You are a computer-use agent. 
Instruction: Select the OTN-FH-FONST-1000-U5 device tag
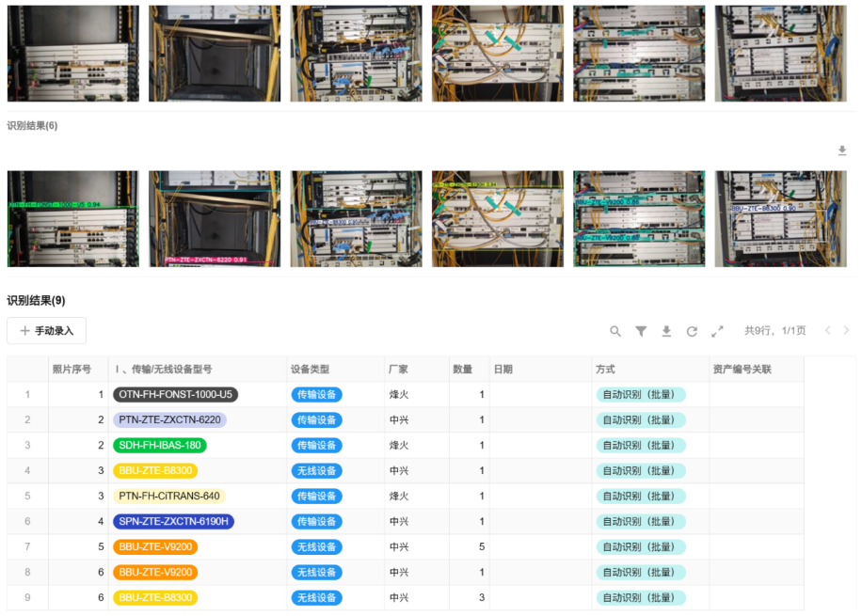click(x=175, y=395)
